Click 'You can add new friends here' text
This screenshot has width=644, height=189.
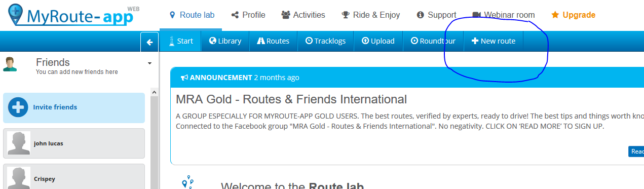[77, 72]
